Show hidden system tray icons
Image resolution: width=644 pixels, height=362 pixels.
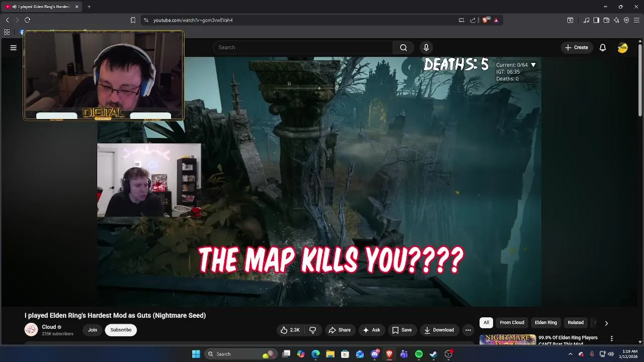point(571,354)
